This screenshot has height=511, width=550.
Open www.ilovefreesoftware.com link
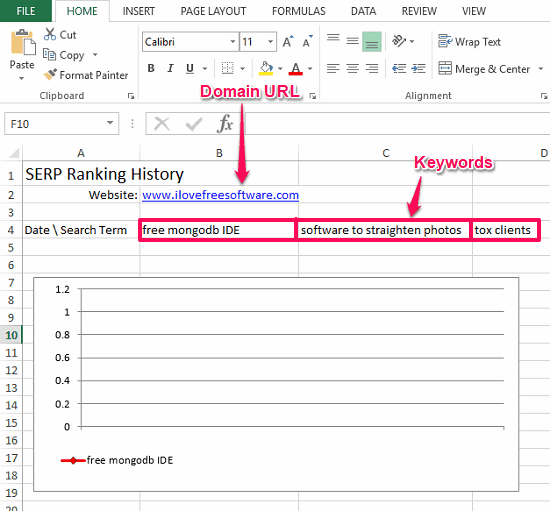221,195
